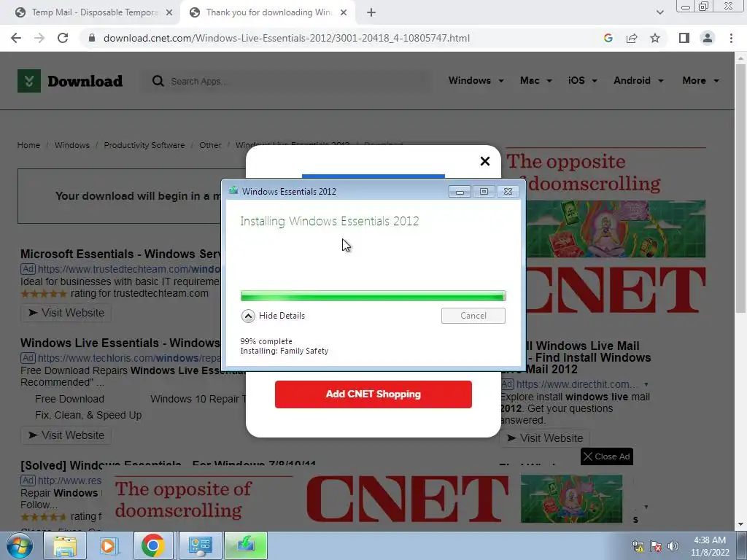Bookmark this page with the star
The width and height of the screenshot is (747, 560).
(x=655, y=38)
